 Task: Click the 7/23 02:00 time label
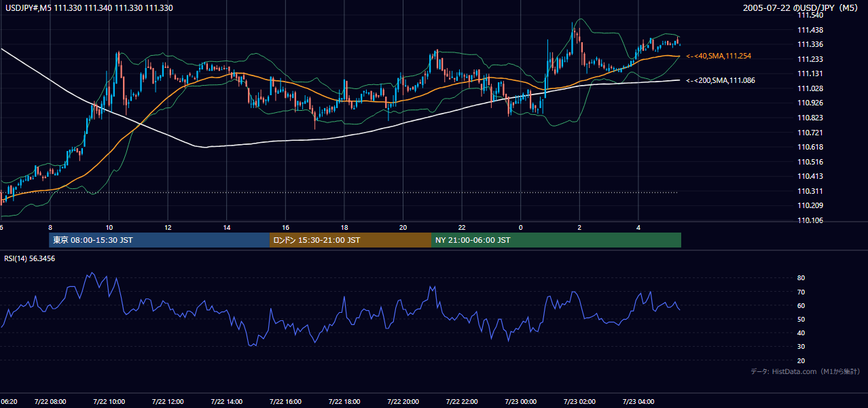click(580, 402)
